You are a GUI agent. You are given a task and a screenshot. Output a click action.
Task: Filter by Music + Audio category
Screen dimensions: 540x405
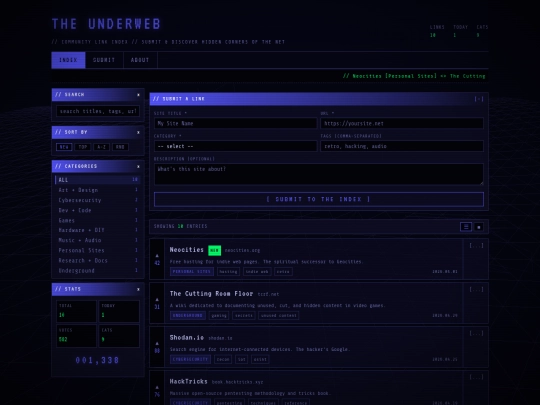click(98, 240)
